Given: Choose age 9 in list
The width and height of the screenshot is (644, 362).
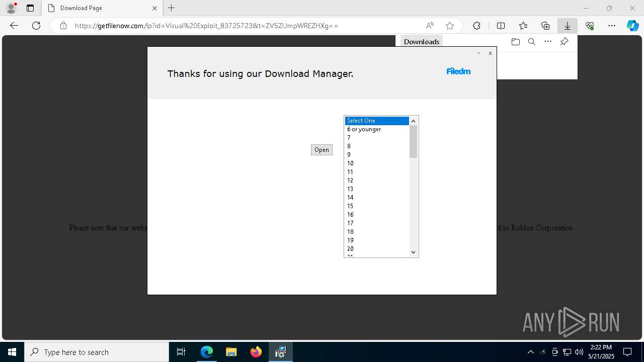Looking at the screenshot, I should (377, 155).
